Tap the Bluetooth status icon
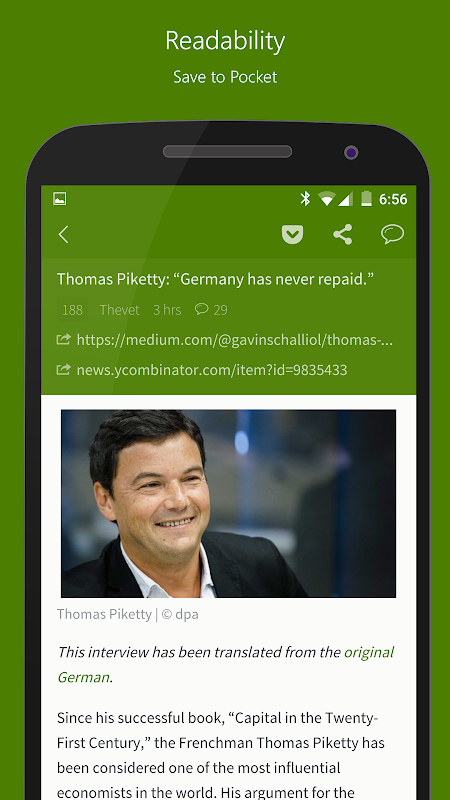Screen dimensions: 450x800 [x=305, y=198]
